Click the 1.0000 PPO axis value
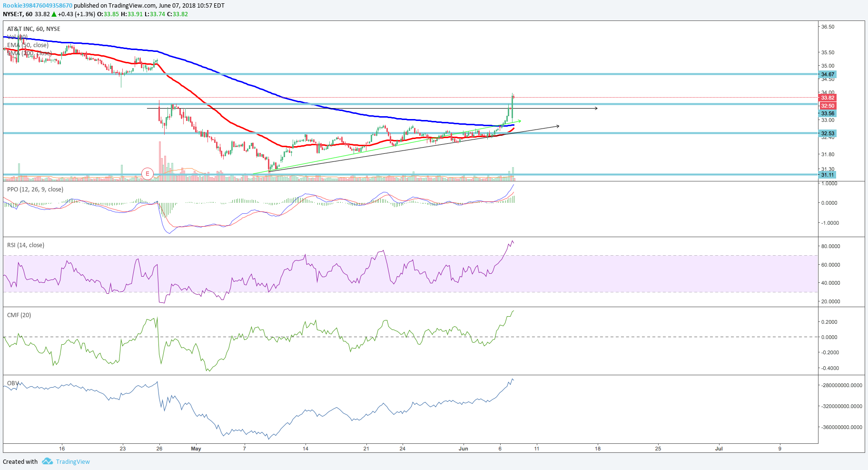Screen dimensions: 868x470 tap(829, 183)
